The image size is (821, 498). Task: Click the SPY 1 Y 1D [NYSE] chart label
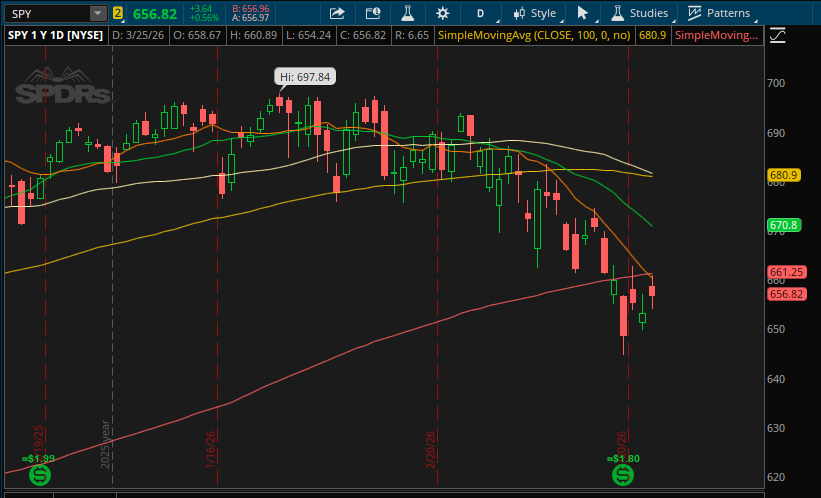click(56, 36)
